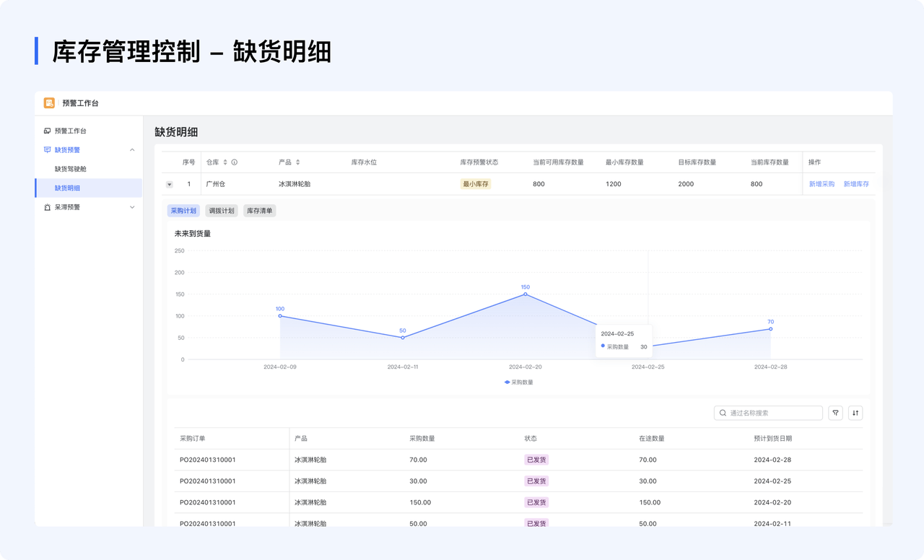Click the 已发货 tag in the 70.00 row
Viewport: 924px width, 560px height.
536,460
